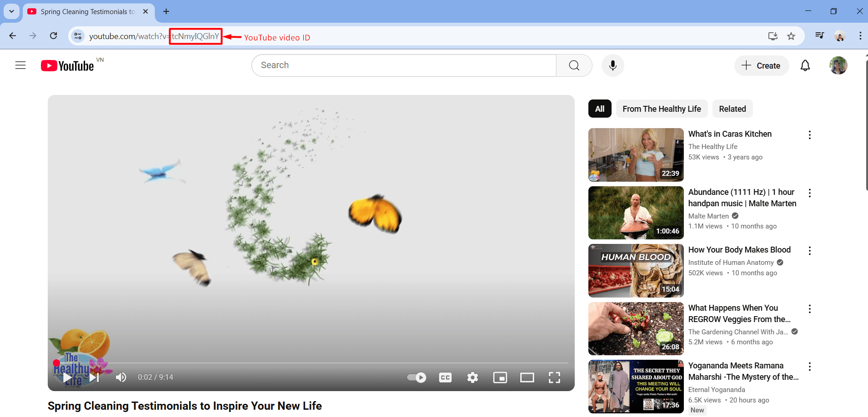
Task: Open more options for Caras Kitchen video
Action: point(809,135)
